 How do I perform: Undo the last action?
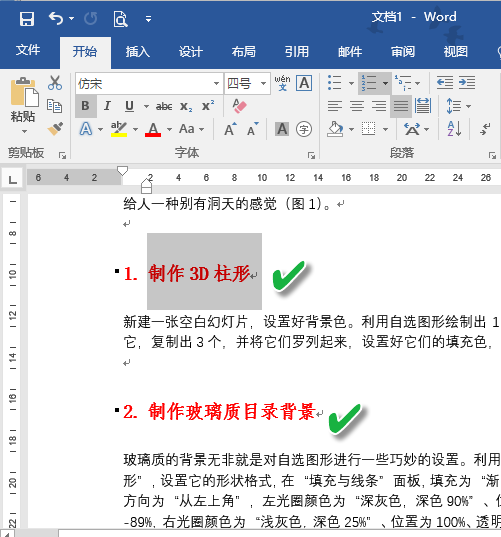[x=56, y=18]
